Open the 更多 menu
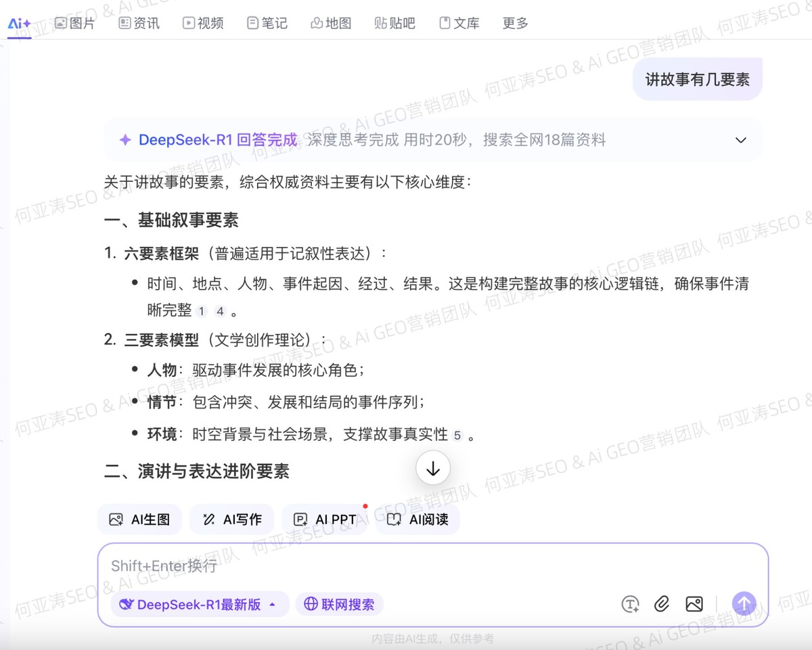812x650 pixels. [515, 23]
